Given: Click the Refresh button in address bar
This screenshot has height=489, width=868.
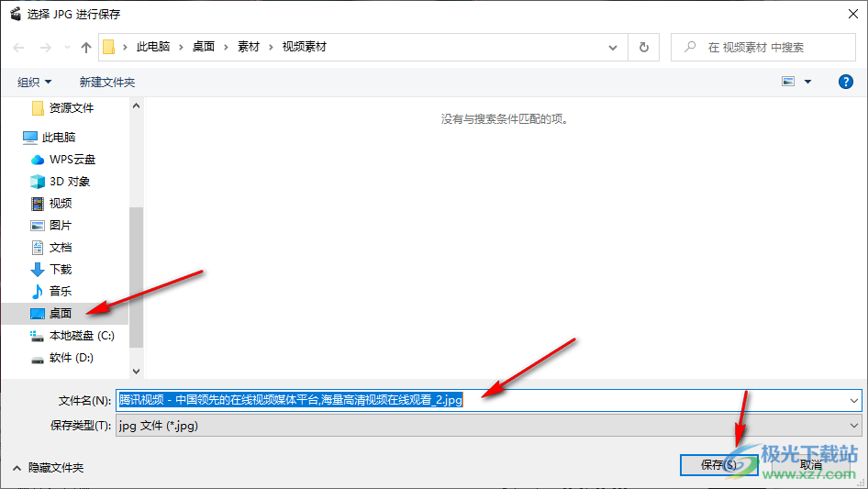Looking at the screenshot, I should [643, 47].
